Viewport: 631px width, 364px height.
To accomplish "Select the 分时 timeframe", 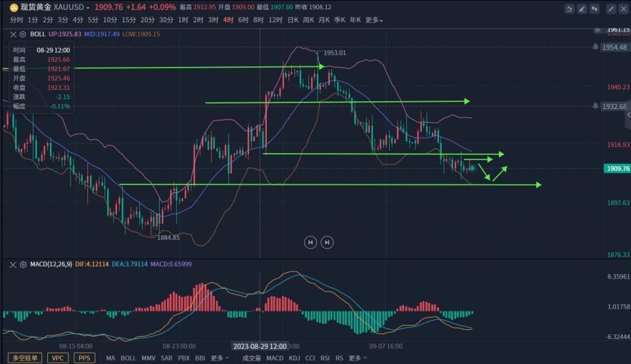I will pyautogui.click(x=16, y=20).
